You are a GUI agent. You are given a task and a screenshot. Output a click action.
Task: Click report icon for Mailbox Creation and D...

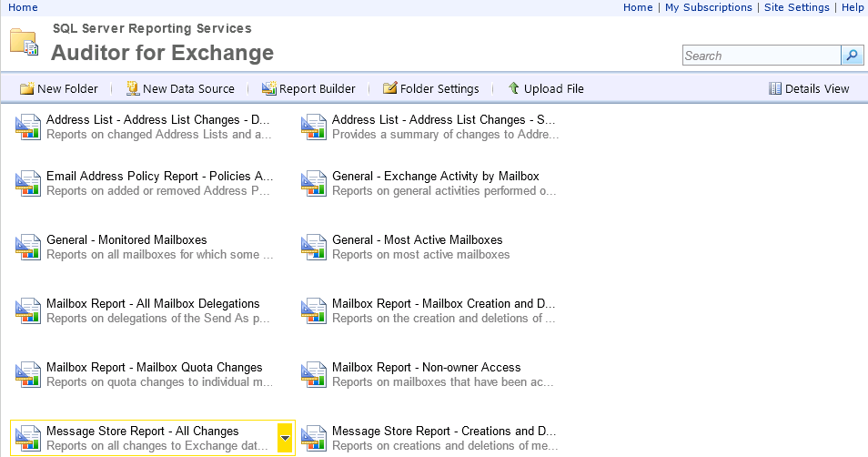313,310
